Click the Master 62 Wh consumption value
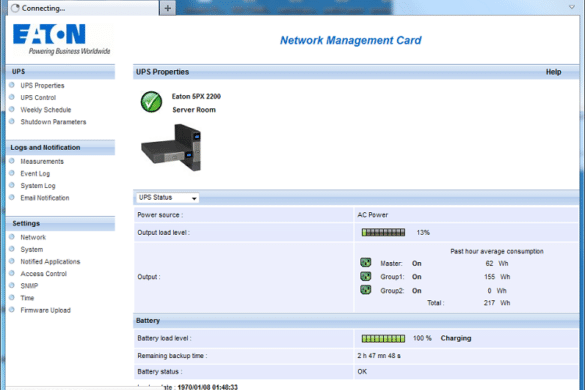The image size is (585, 390). tap(497, 263)
